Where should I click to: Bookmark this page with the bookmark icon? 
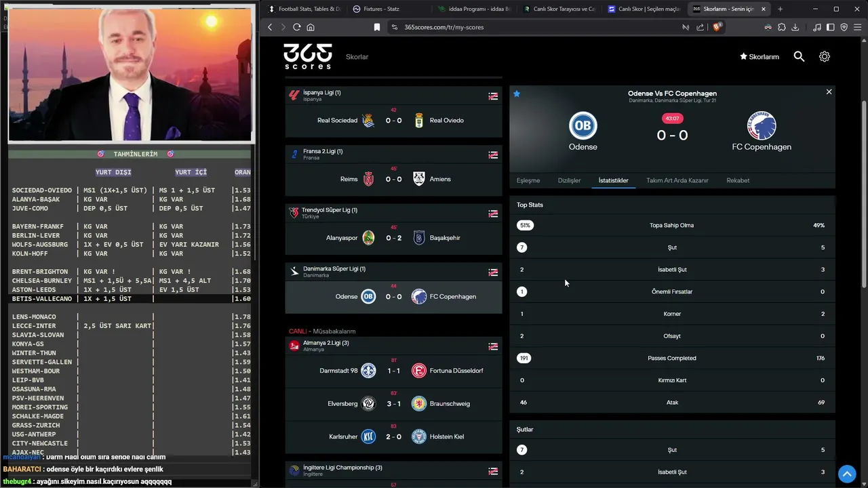coord(377,27)
